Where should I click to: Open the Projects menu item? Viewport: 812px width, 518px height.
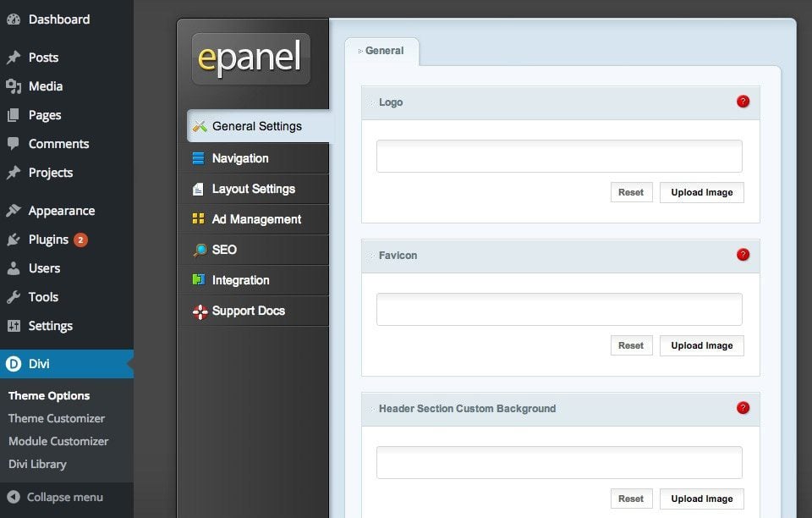(x=67, y=173)
